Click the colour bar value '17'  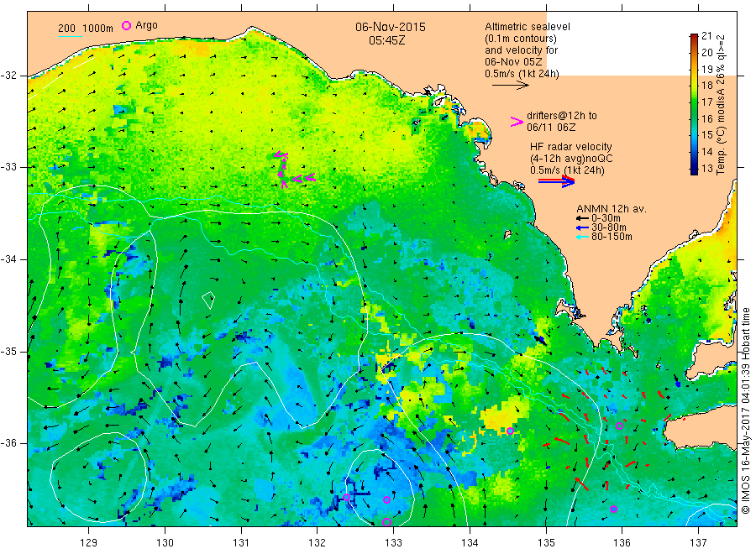pyautogui.click(x=706, y=102)
